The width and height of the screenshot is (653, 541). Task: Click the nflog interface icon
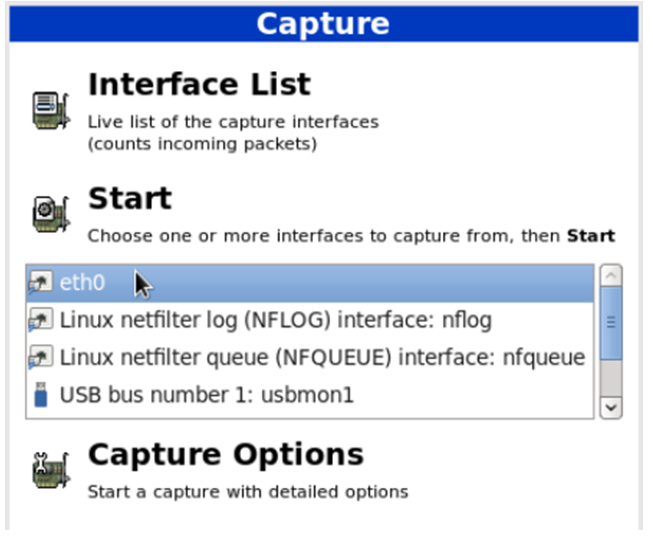click(x=41, y=321)
